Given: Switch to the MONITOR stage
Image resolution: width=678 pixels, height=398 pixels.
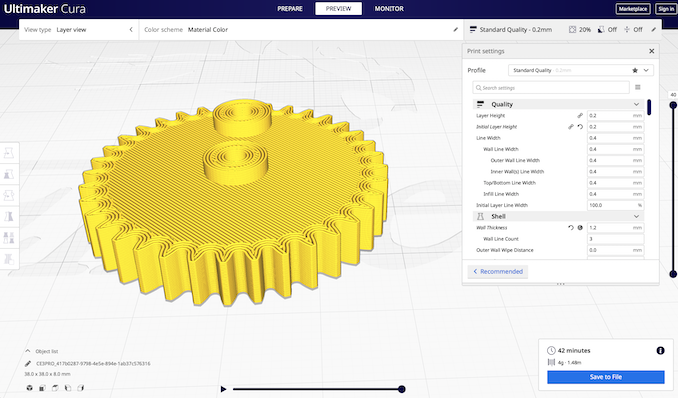Looking at the screenshot, I should point(389,9).
